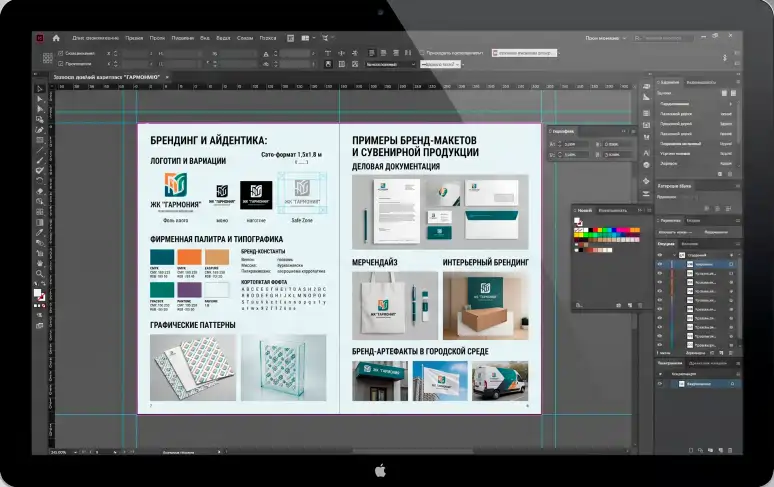Click the topmost icon in the collapsed panel dock
The image size is (774, 487).
tap(646, 86)
